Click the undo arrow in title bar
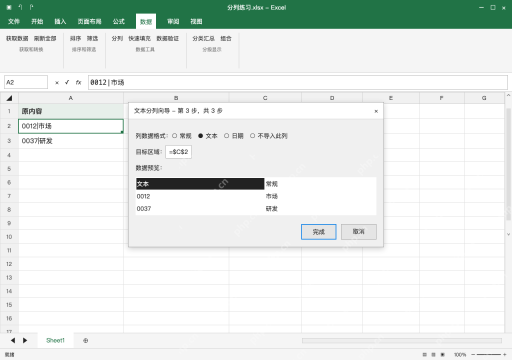Screen dimensions: 512x360 tap(20, 7)
